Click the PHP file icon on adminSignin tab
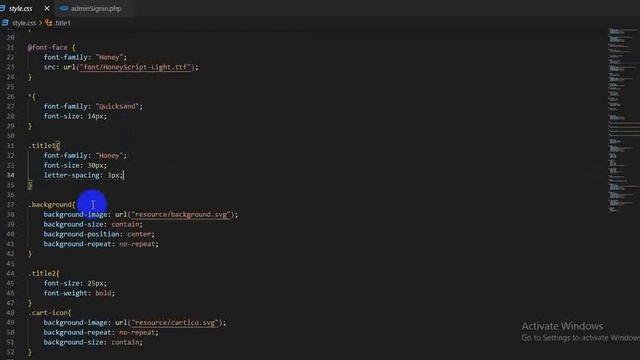The image size is (640, 360). [x=64, y=8]
